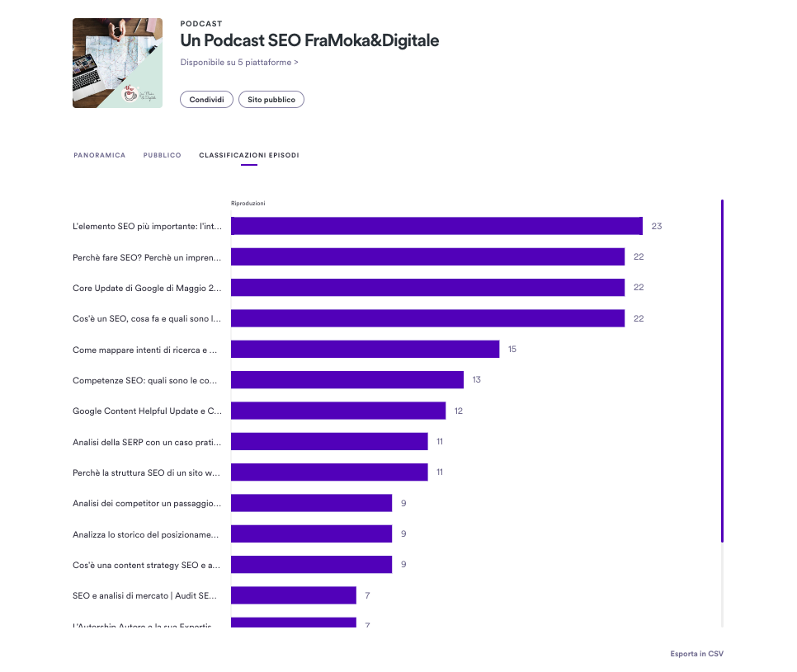Click the 'Analisi dei competitor' episode label
The height and width of the screenshot is (672, 797).
(147, 503)
